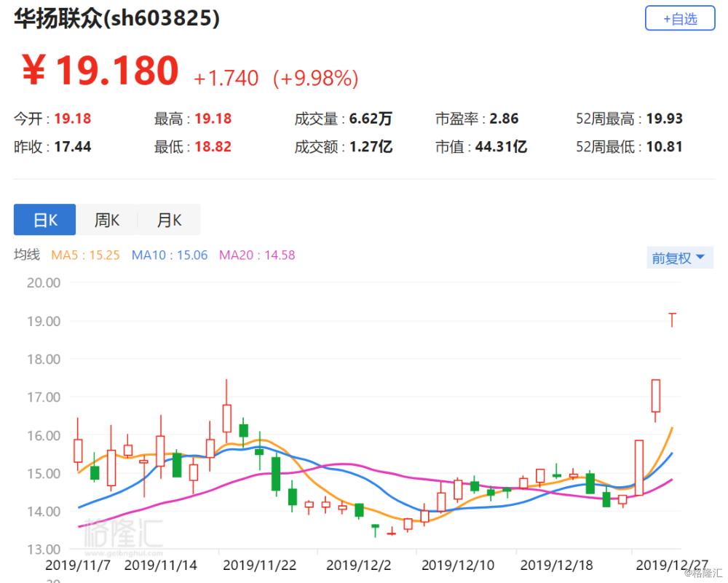Viewport: 728px width, 583px height.
Task: Click the 2019/11/14 date axis label
Action: [161, 565]
